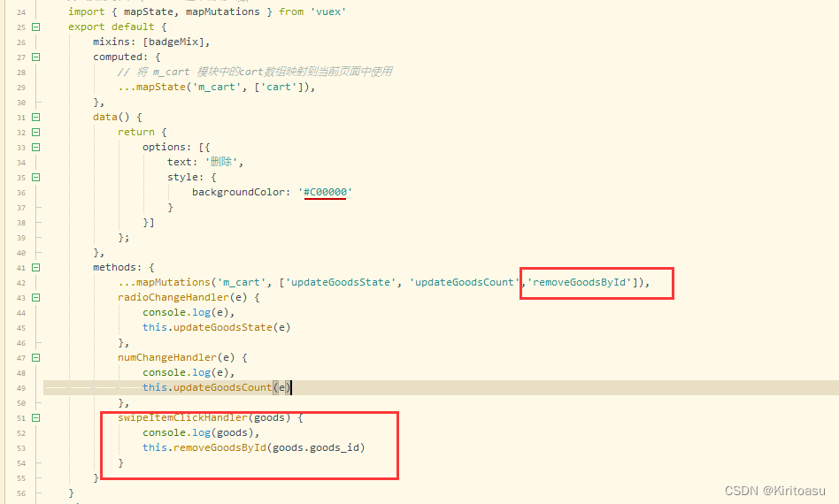Click console.log(e) on line 44
Viewport: 839px width, 504px height.
coord(186,312)
